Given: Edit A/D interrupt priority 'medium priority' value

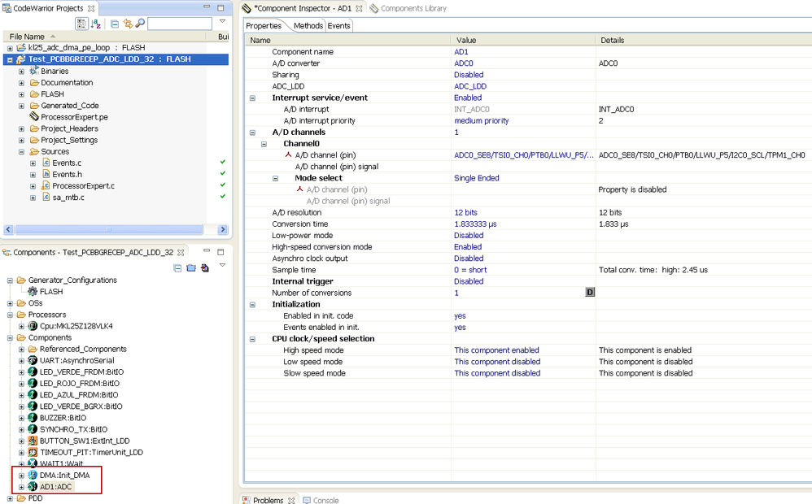Looking at the screenshot, I should [482, 120].
